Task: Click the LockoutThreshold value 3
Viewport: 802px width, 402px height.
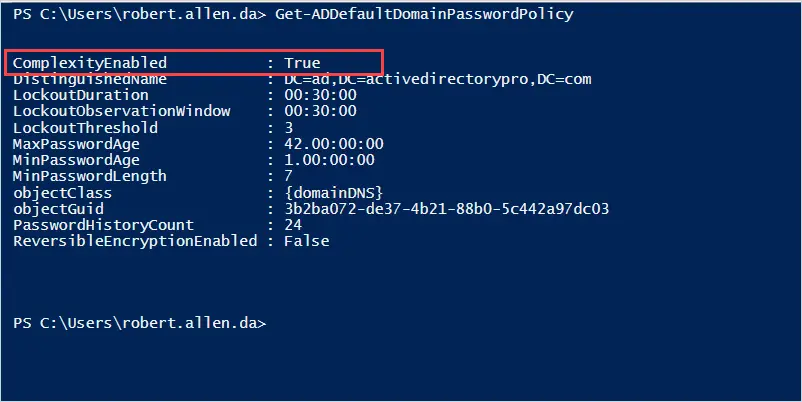Action: (x=288, y=127)
